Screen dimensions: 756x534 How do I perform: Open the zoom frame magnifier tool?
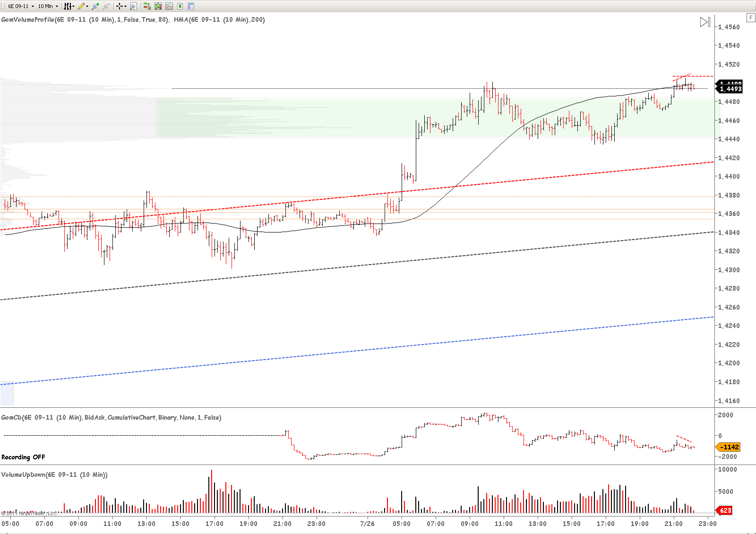[x=133, y=6]
